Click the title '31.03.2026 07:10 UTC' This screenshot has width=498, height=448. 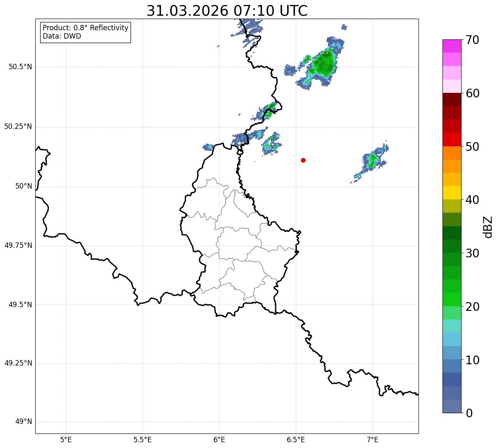point(227,11)
